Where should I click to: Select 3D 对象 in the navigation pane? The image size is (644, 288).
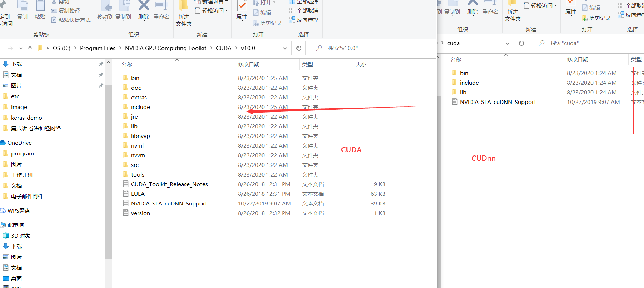tap(16, 235)
